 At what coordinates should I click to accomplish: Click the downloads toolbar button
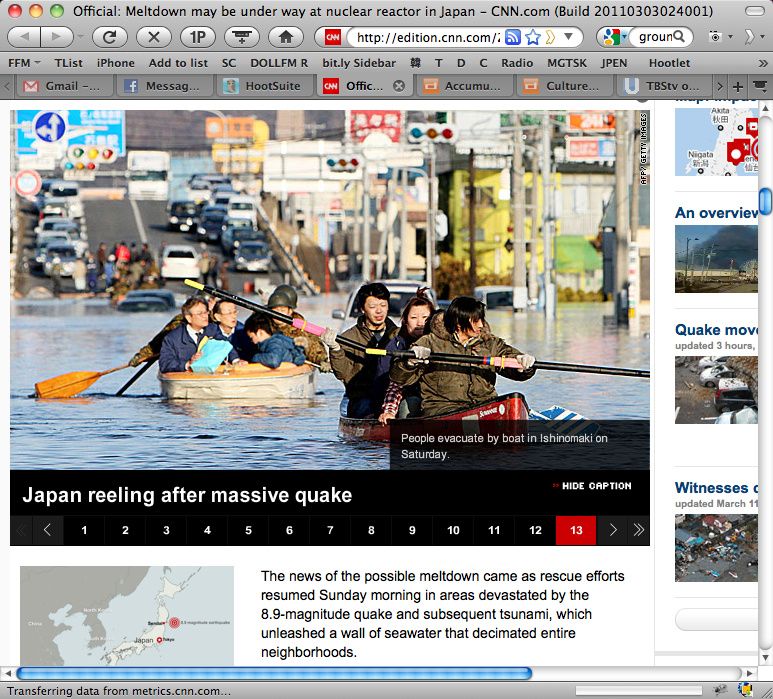tap(242, 37)
